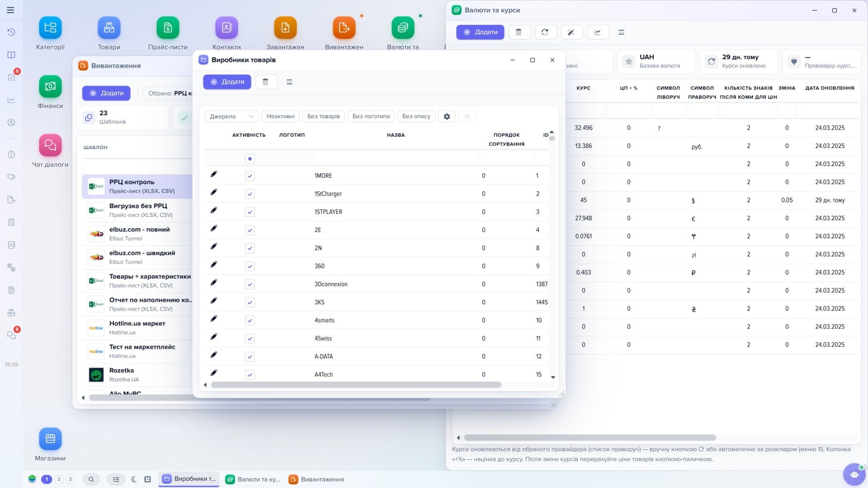Click Додати button in Валюти та курси
This screenshot has height=488, width=868.
tap(480, 32)
